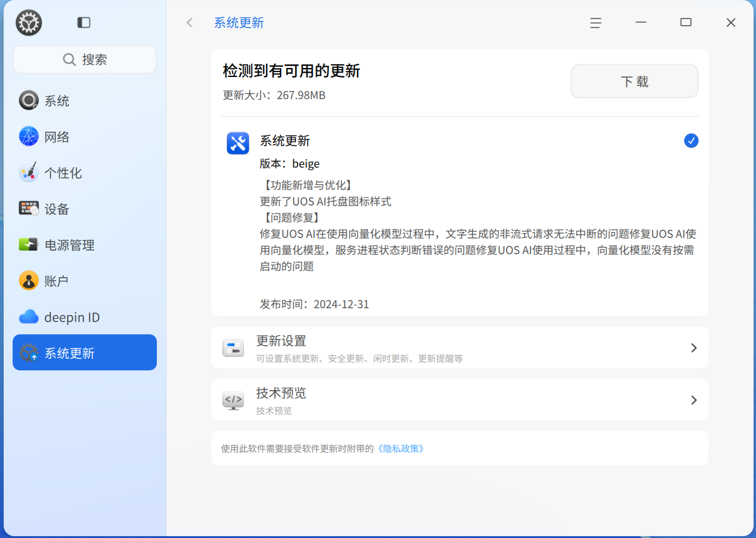The height and width of the screenshot is (538, 756).
Task: Open the 设备 settings category
Action: [x=85, y=209]
